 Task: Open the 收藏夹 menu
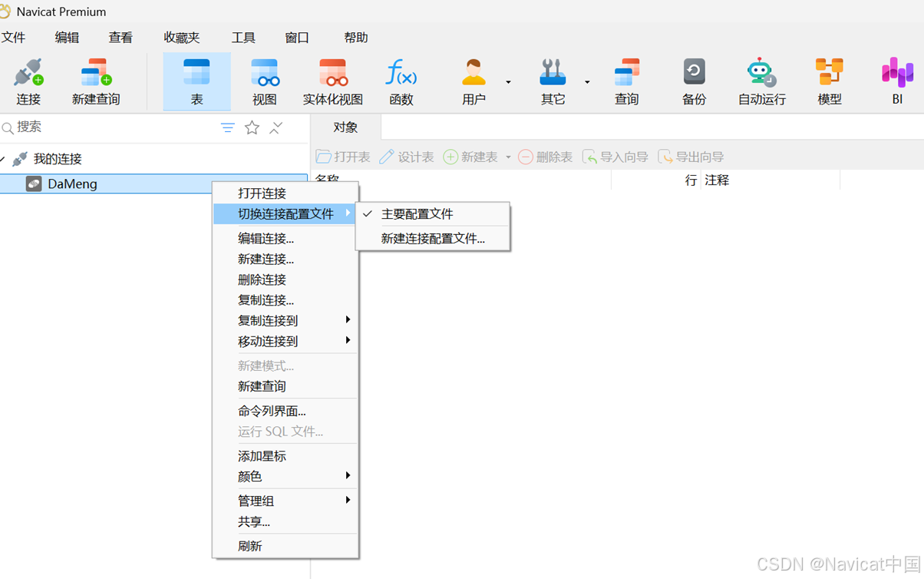coord(182,38)
